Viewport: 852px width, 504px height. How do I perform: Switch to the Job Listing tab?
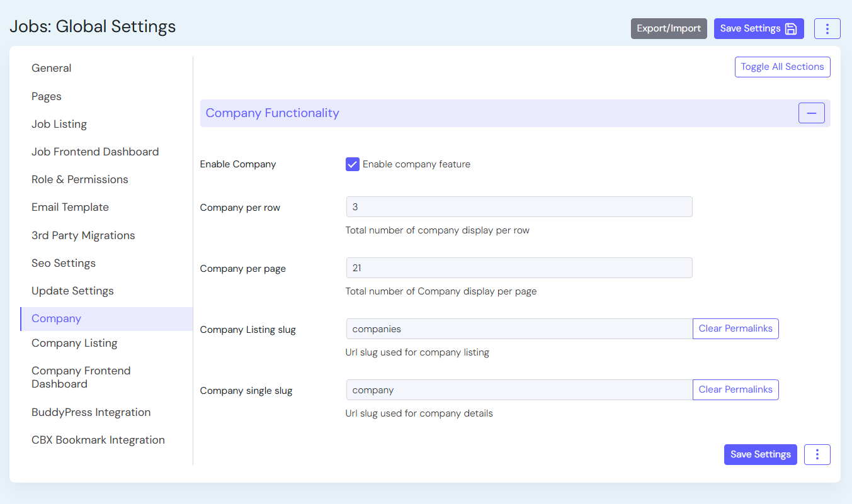pyautogui.click(x=59, y=124)
